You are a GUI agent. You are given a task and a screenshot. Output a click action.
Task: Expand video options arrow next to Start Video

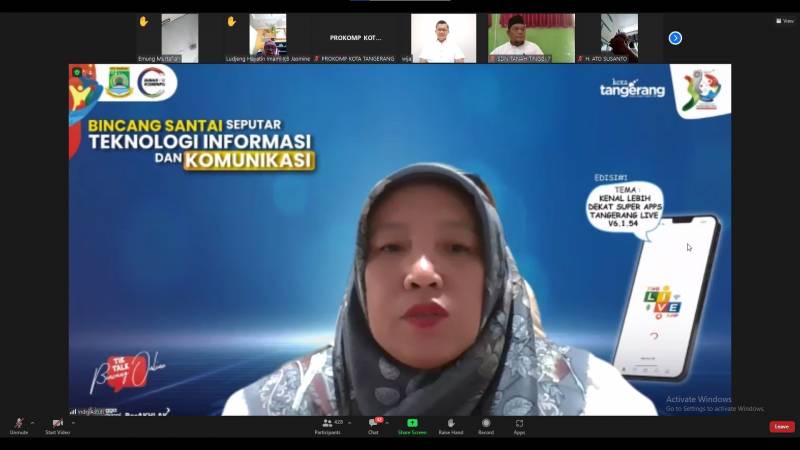[73, 422]
